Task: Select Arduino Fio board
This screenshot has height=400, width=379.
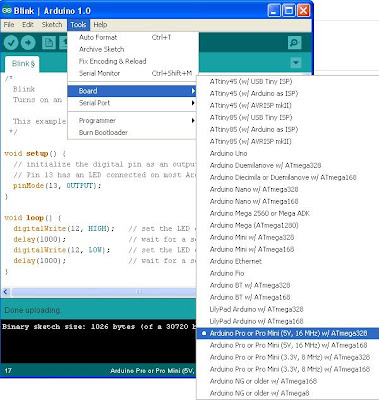Action: click(x=288, y=274)
